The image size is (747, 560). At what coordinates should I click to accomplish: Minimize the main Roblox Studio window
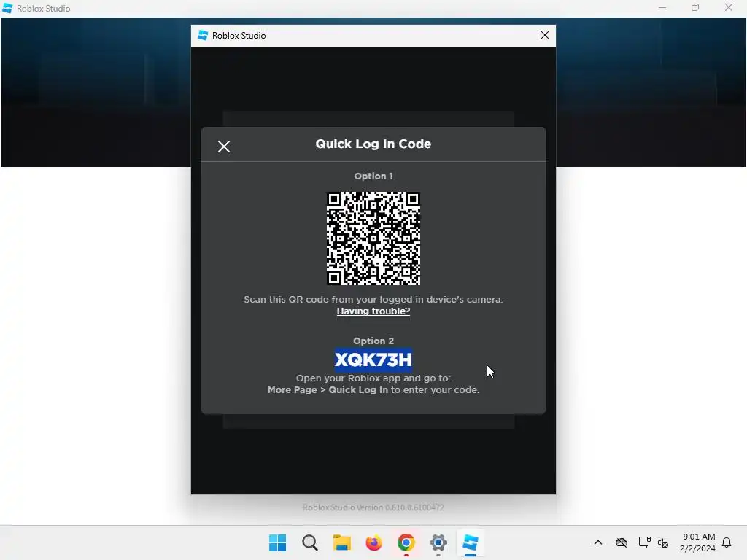coord(662,8)
